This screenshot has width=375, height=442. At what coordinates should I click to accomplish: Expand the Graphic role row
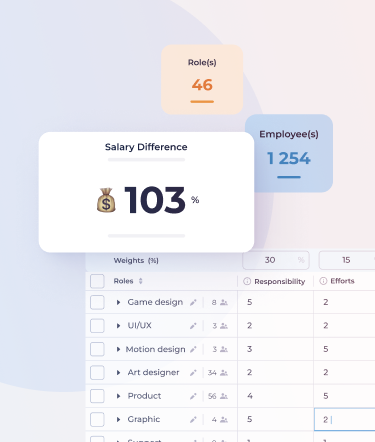pos(118,419)
